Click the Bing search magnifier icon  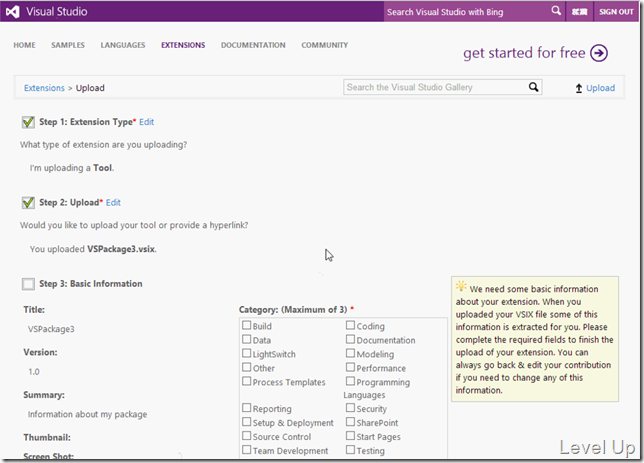pyautogui.click(x=556, y=11)
